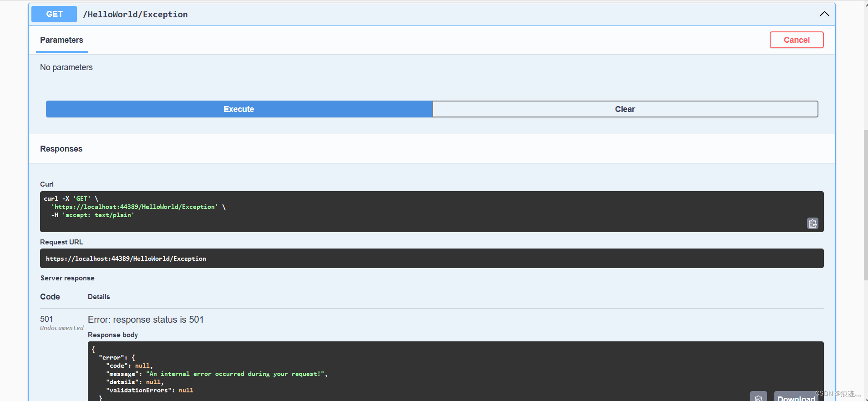Click the "details": null line
The image size is (868, 401).
pos(135,382)
